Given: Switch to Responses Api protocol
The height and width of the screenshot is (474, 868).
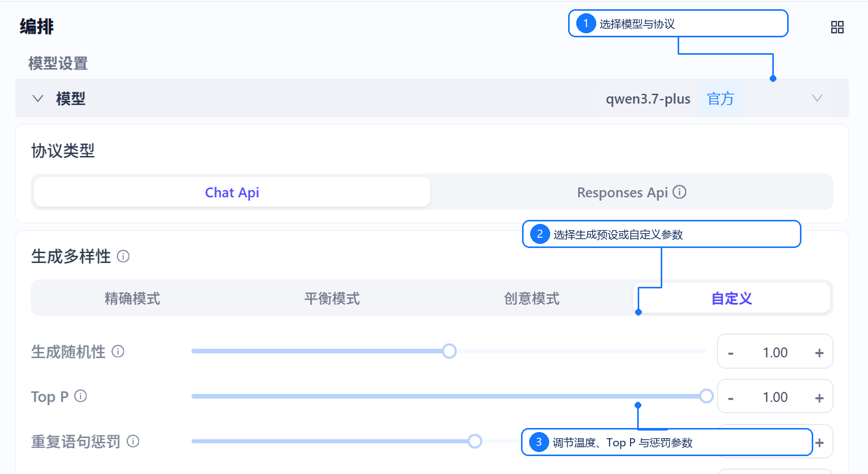Looking at the screenshot, I should (x=631, y=192).
